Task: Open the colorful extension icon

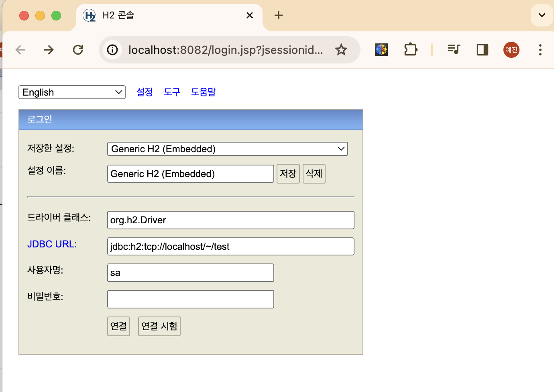Action: pyautogui.click(x=381, y=50)
